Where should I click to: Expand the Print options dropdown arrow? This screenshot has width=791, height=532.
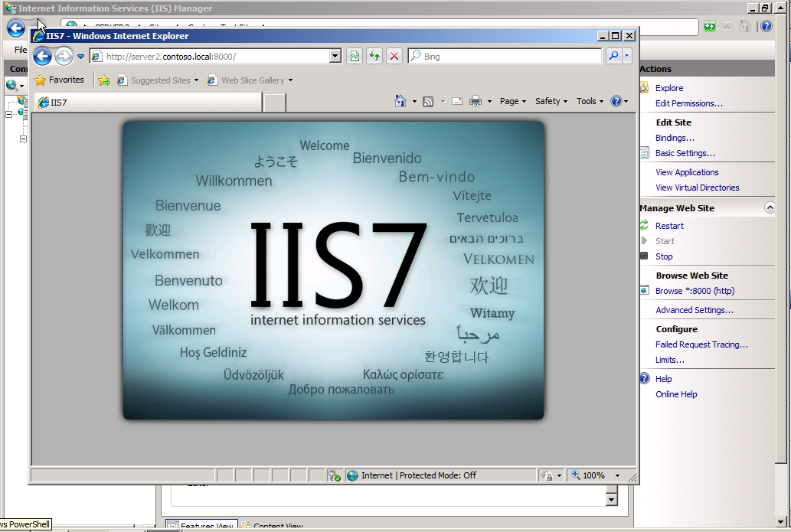tap(489, 101)
